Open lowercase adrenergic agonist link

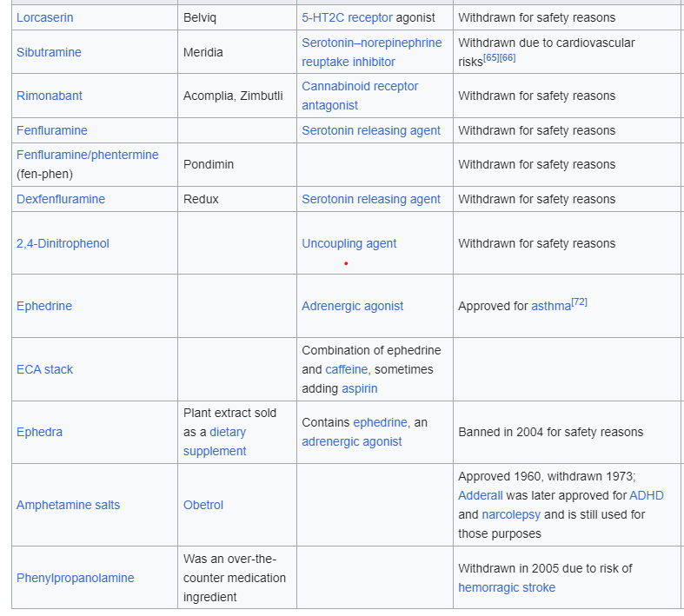point(352,441)
